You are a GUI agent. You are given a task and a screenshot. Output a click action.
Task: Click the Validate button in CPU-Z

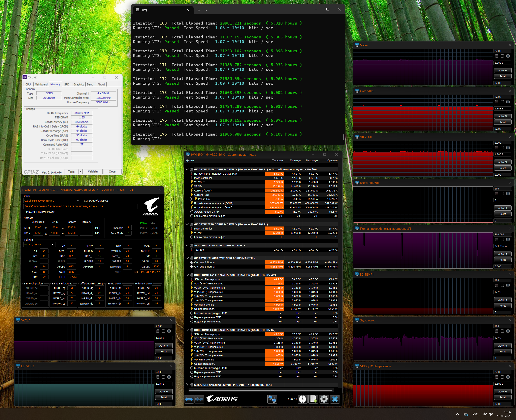93,171
